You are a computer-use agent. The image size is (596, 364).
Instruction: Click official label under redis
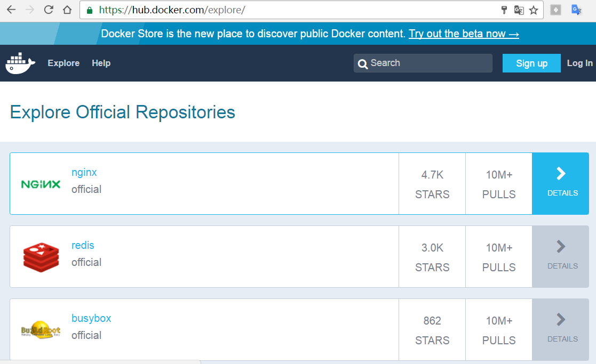coord(86,262)
